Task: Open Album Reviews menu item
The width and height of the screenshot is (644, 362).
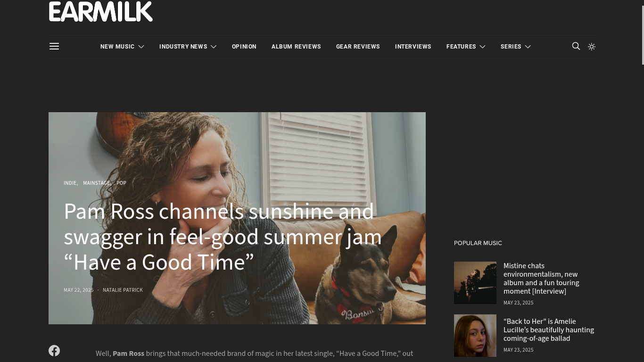Action: pos(296,47)
